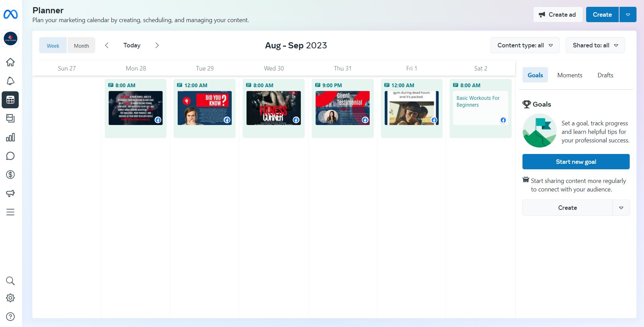644x327 pixels.
Task: Go to the next week arrow
Action: 157,45
